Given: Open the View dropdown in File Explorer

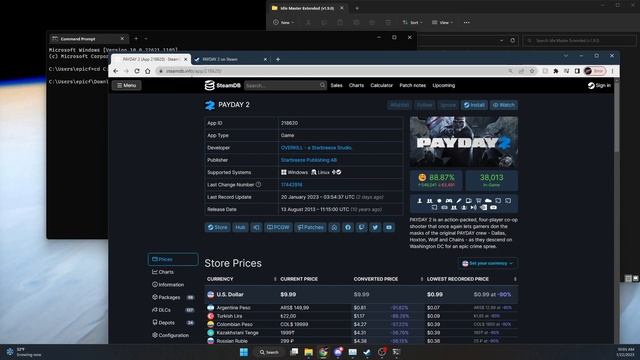Looking at the screenshot, I should [x=442, y=22].
